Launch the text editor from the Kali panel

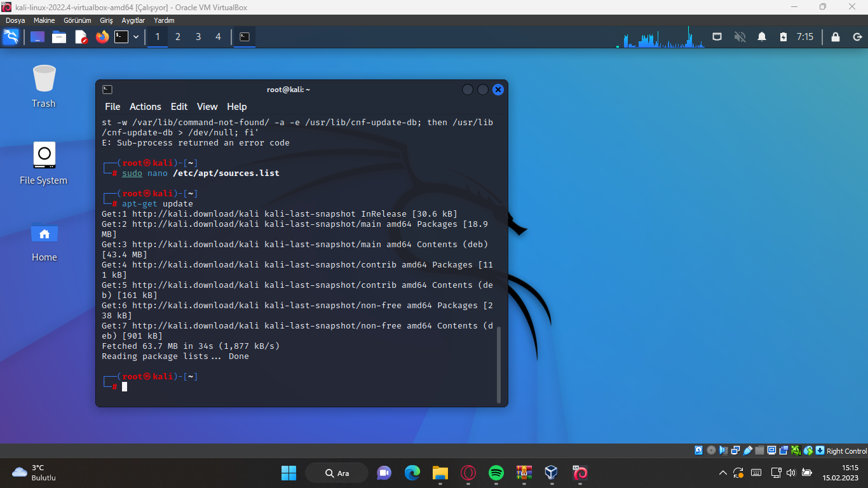[x=81, y=37]
